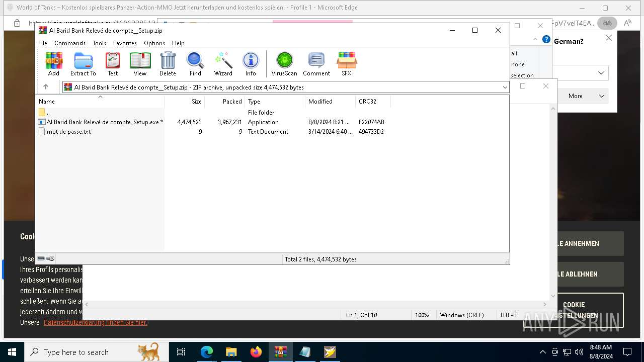The height and width of the screenshot is (362, 644).
Task: Open Microsoft Edge from taskbar
Action: pos(207,352)
